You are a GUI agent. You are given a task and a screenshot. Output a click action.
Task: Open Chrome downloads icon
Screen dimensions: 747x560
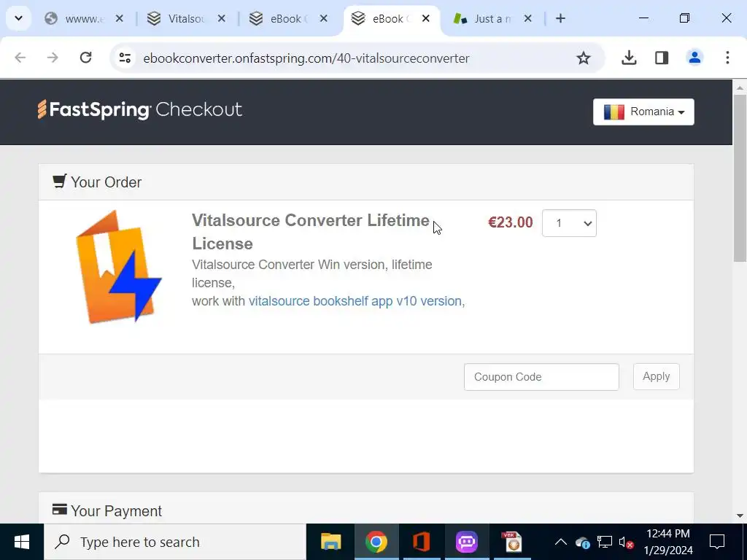tap(629, 58)
